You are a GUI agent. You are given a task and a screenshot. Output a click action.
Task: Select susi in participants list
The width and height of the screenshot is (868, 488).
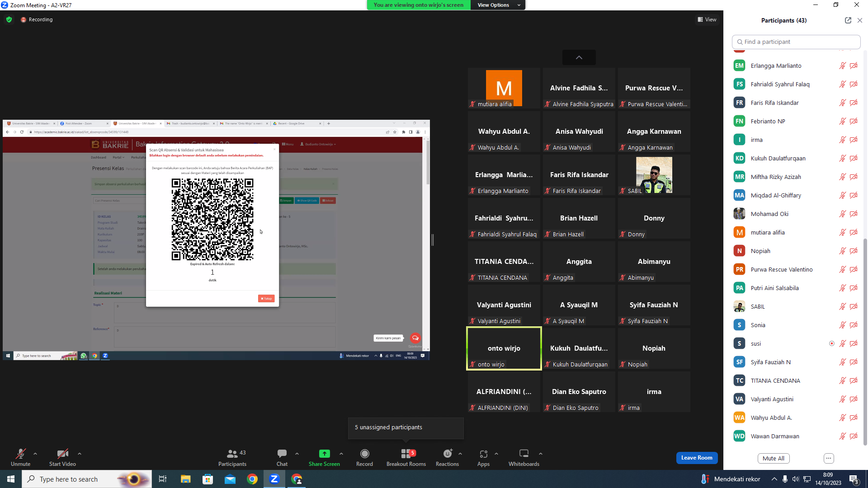click(x=795, y=343)
